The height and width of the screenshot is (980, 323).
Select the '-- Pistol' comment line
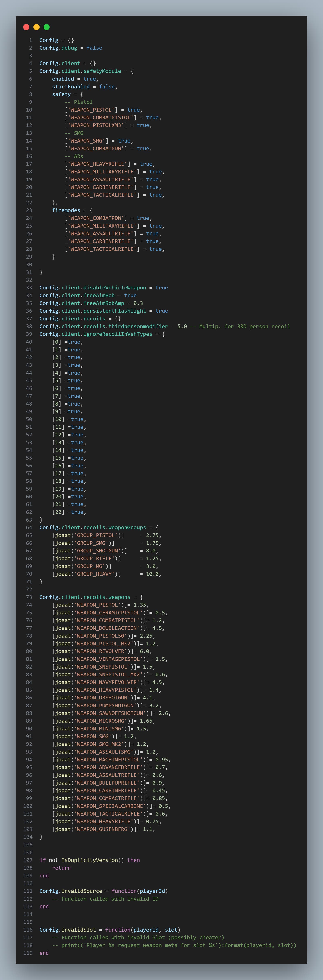(x=78, y=102)
